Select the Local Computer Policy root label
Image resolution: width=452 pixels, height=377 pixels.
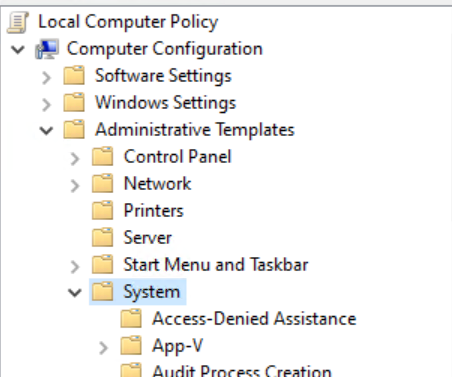[x=128, y=22]
